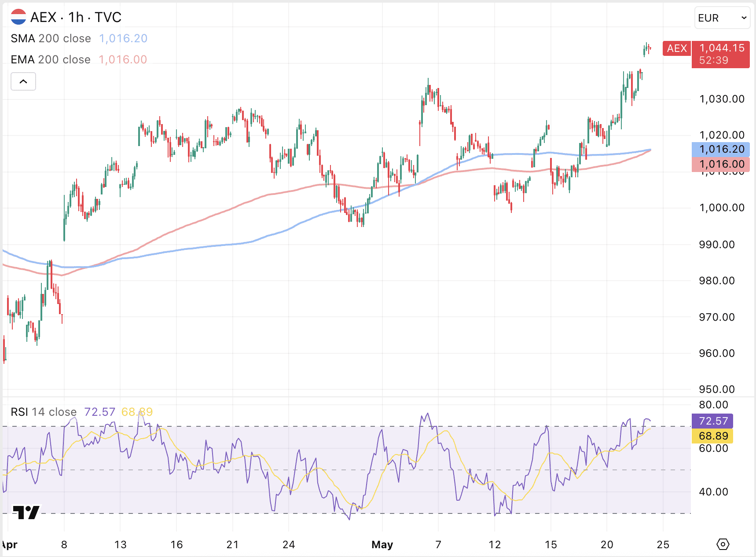Click the 13 date label on the time axis
The width and height of the screenshot is (756, 557).
pos(120,545)
